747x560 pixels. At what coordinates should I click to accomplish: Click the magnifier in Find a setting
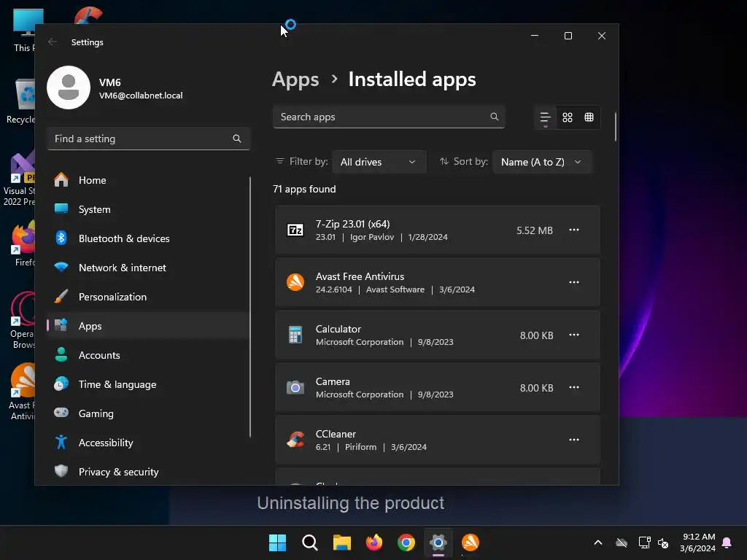(237, 139)
